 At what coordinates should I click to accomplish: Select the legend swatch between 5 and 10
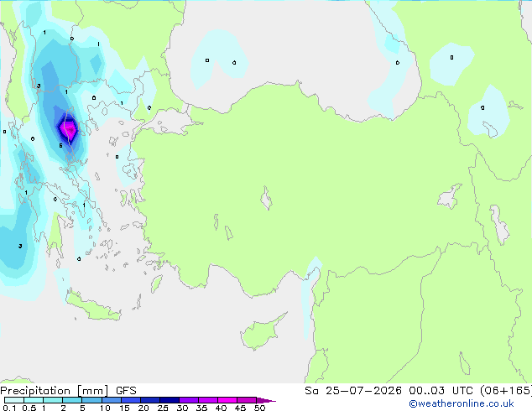91,400
